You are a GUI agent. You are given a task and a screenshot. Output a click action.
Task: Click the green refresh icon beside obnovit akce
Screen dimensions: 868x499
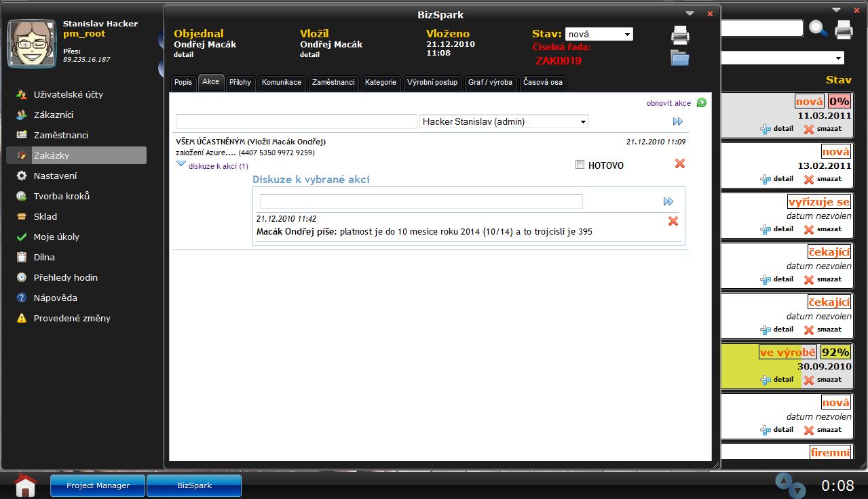[x=702, y=102]
